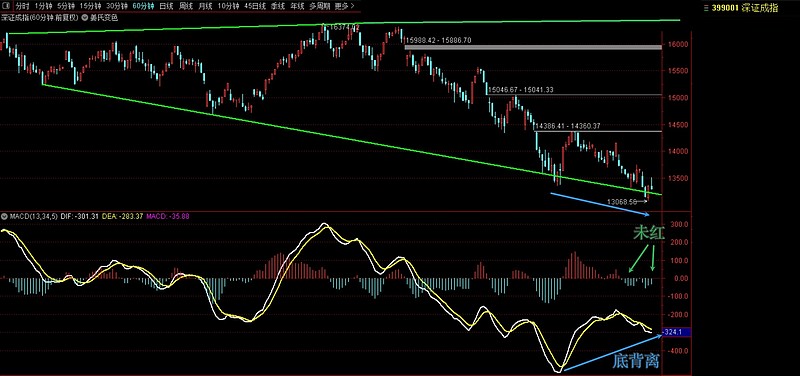The height and width of the screenshot is (376, 800).
Task: Switch to the 周线 weekly chart
Action: click(185, 7)
